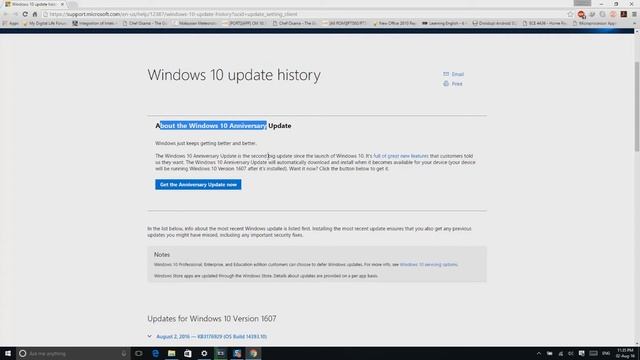Show hidden system tray icons
The width and height of the screenshot is (640, 360).
[539, 353]
